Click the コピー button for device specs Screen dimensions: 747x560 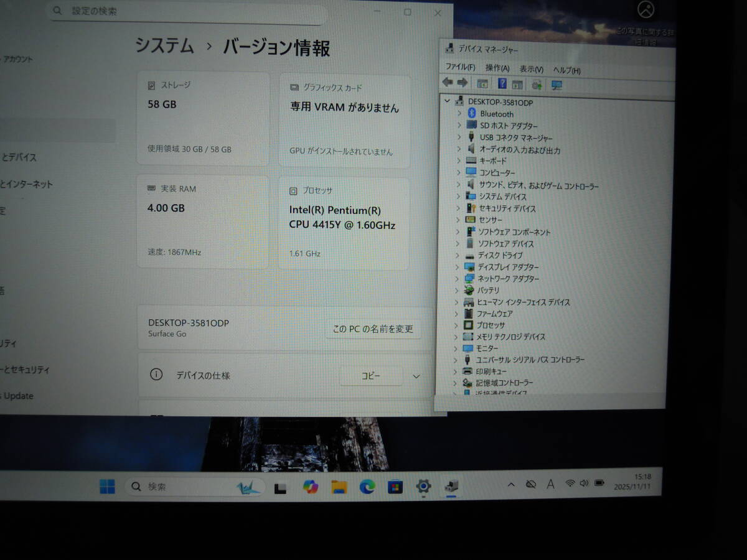click(371, 376)
